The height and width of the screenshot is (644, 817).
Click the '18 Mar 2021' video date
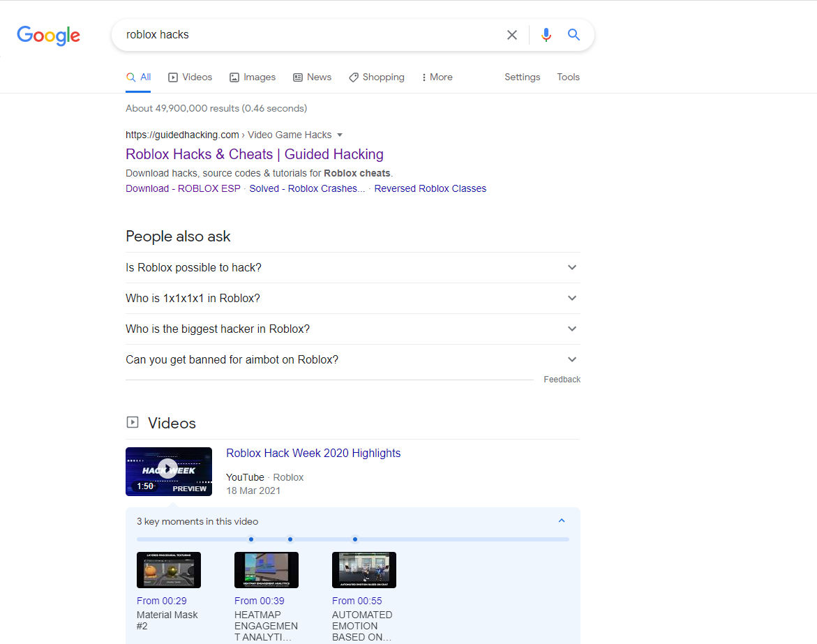click(253, 491)
